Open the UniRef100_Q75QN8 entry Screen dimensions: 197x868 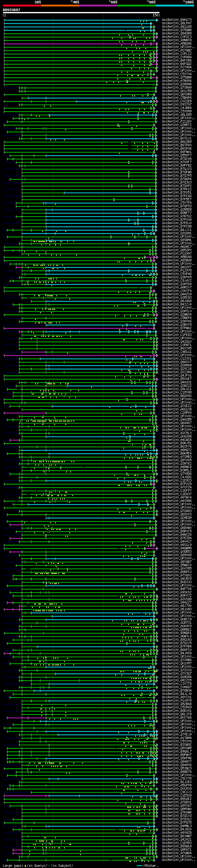point(177,30)
